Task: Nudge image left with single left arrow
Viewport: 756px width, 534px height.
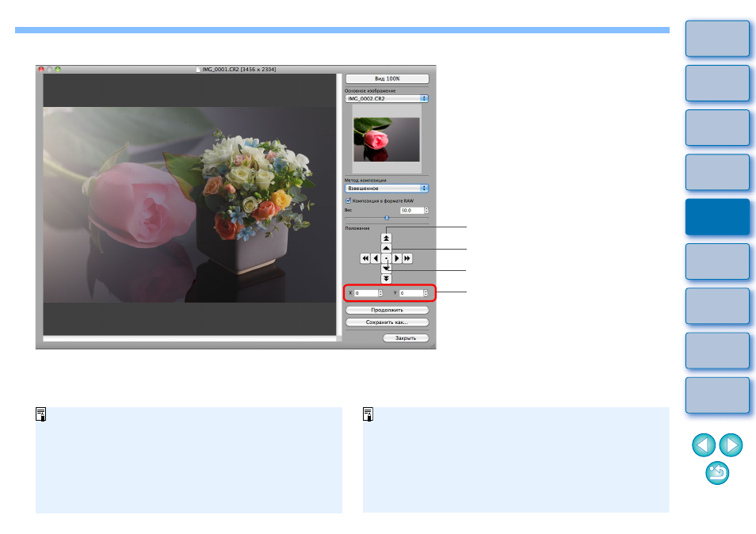Action: coord(376,259)
